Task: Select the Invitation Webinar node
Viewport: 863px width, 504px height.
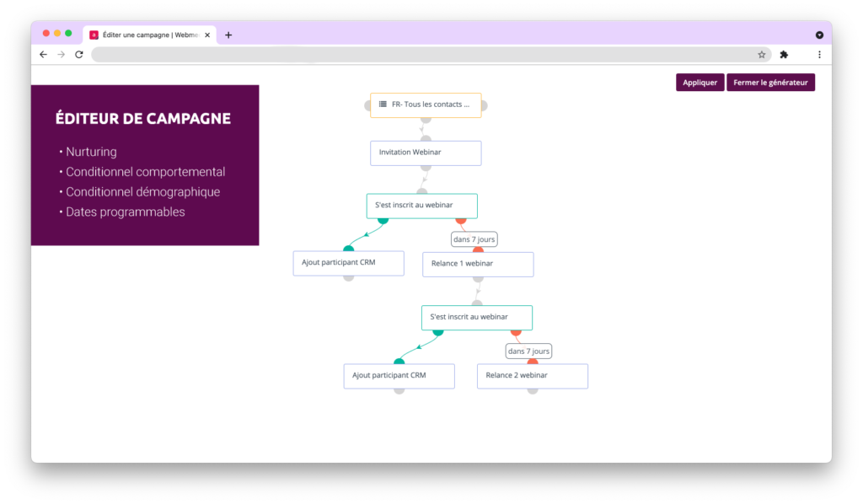Action: tap(426, 153)
